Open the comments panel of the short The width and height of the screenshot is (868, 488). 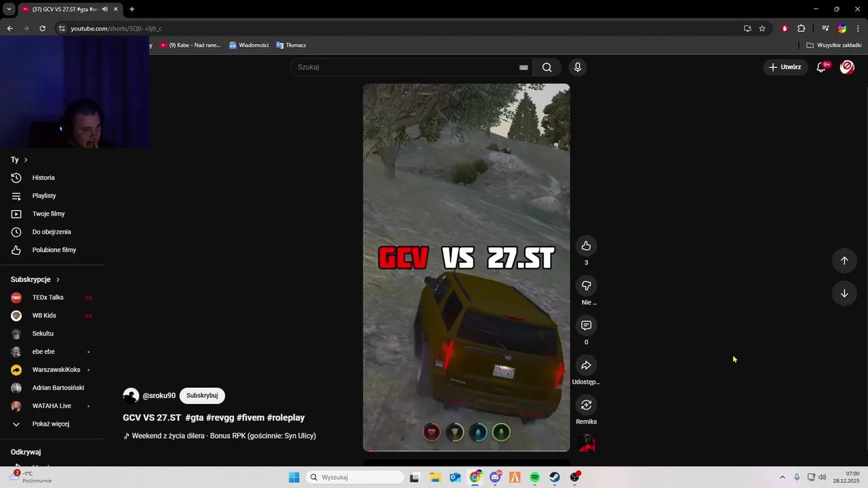586,325
